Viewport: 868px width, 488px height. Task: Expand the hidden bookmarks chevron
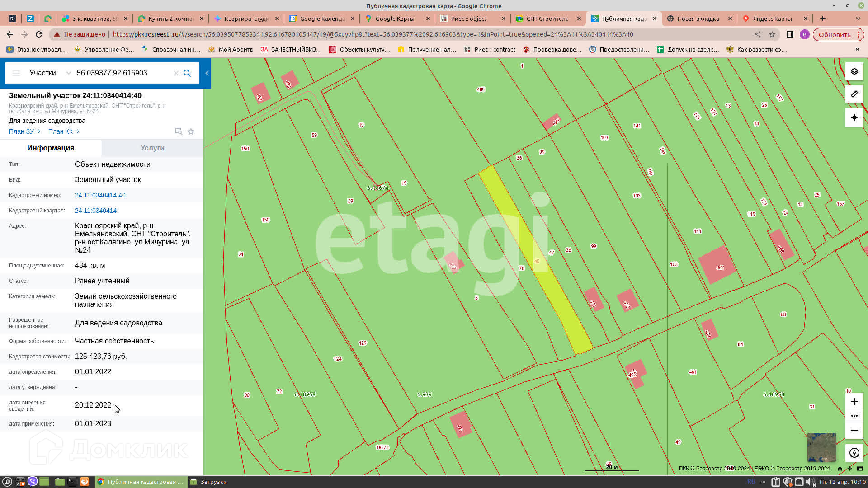point(857,49)
